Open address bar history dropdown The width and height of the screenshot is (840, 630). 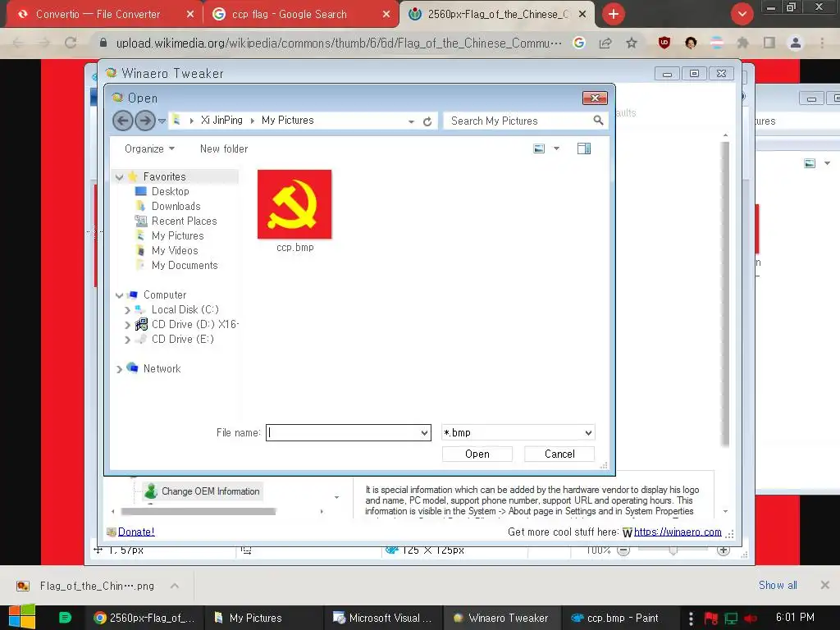click(411, 121)
